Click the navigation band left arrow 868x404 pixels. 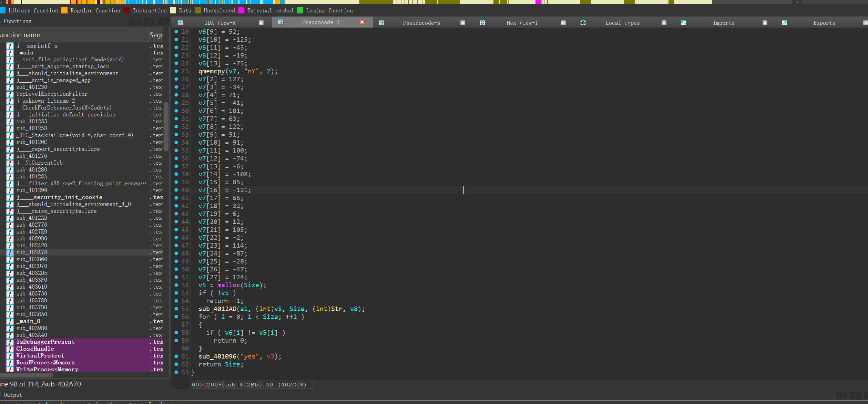point(797,2)
